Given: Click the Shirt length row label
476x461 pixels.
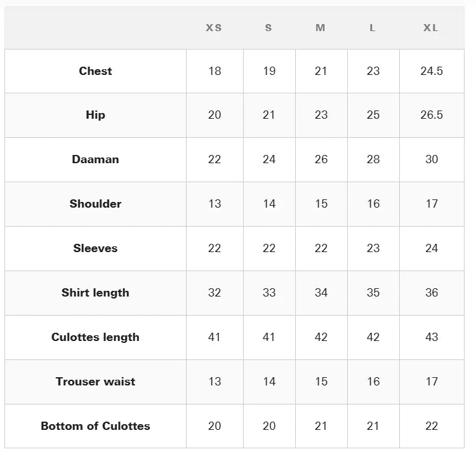Looking at the screenshot, I should click(x=95, y=293).
